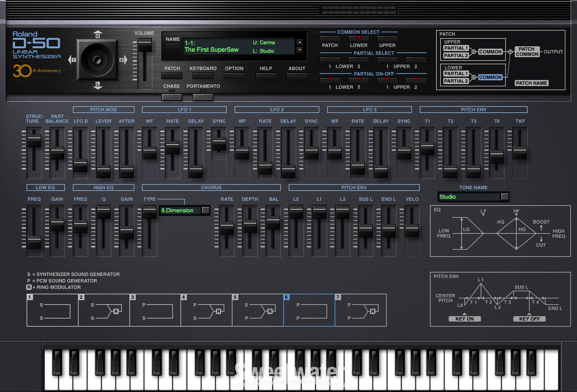
Task: Click the display scroll-up arrow
Action: [299, 42]
